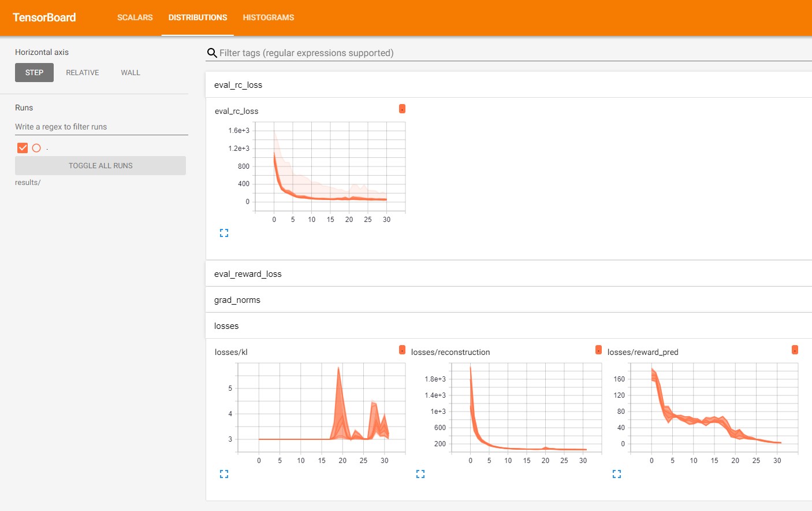Image resolution: width=812 pixels, height=511 pixels.
Task: Set horizontal axis to Step
Action: click(34, 72)
